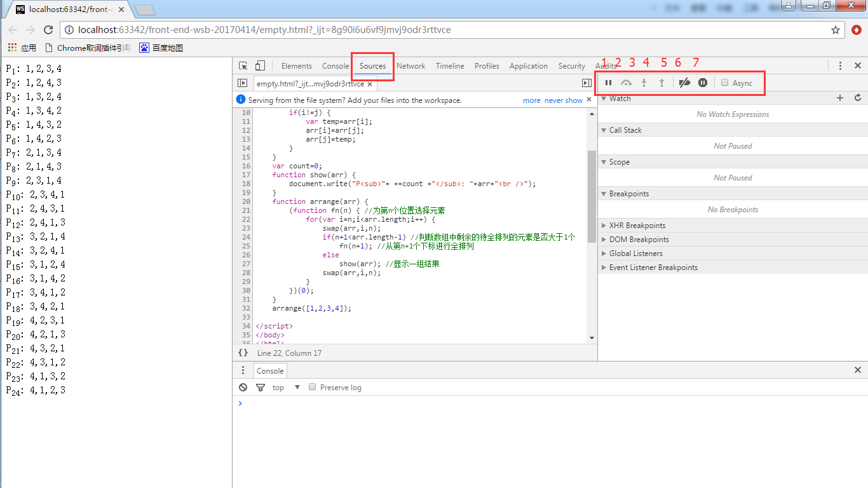Click the source code vertical scrollbar
This screenshot has height=488, width=868.
(x=592, y=197)
